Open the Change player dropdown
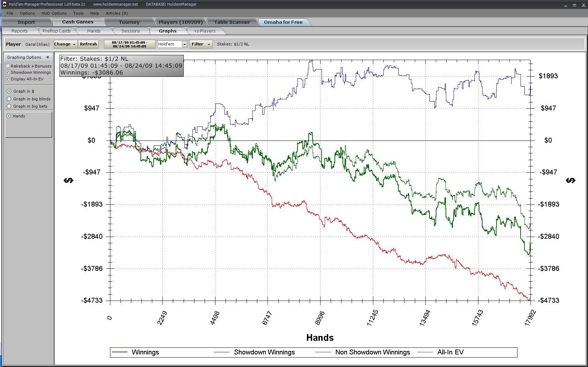The width and height of the screenshot is (588, 367). point(65,44)
